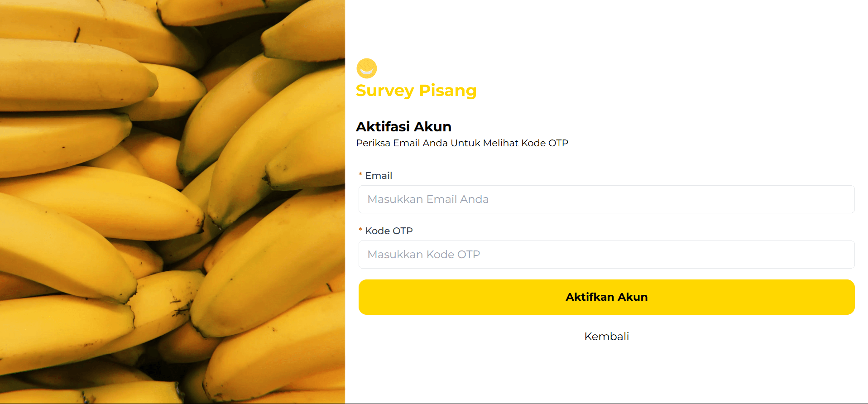Click the Kode OTP field label
Image resolution: width=868 pixels, height=404 pixels.
tap(389, 231)
